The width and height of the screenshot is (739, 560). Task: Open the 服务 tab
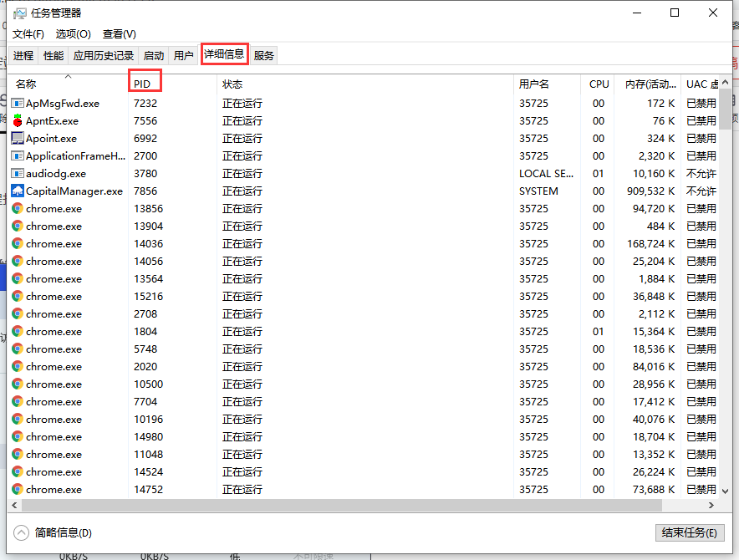pos(263,54)
